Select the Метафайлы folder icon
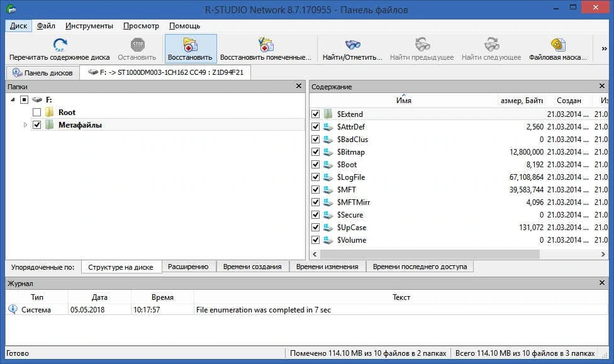This screenshot has width=614, height=364. pos(49,125)
